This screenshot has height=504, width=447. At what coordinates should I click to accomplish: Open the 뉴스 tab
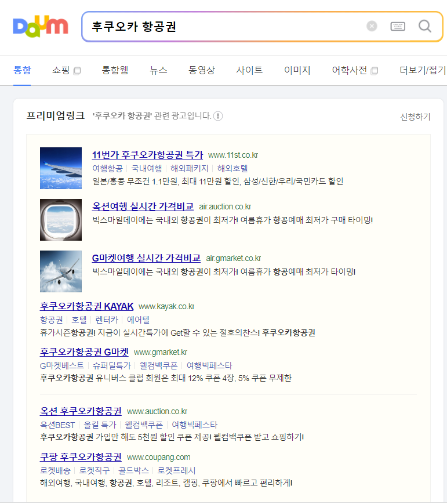(158, 70)
